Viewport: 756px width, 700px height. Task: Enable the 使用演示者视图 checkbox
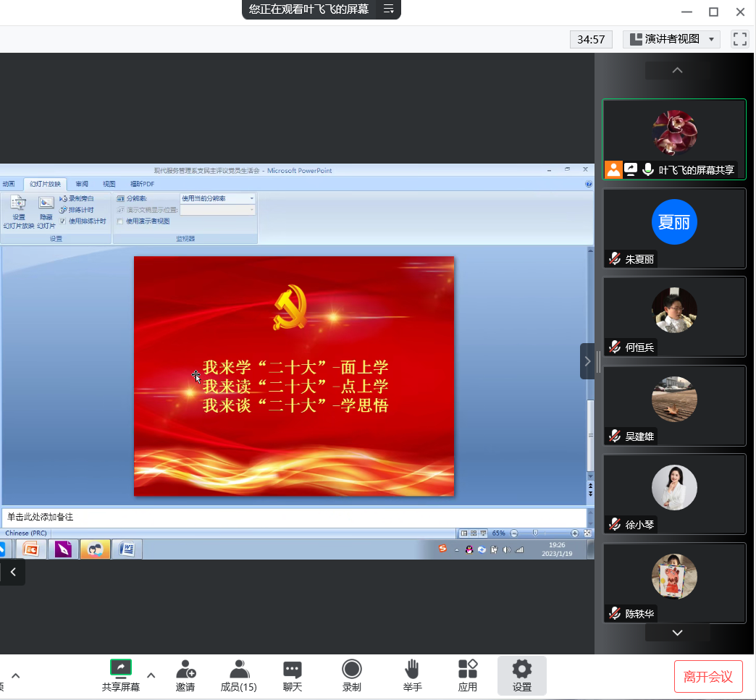point(120,221)
